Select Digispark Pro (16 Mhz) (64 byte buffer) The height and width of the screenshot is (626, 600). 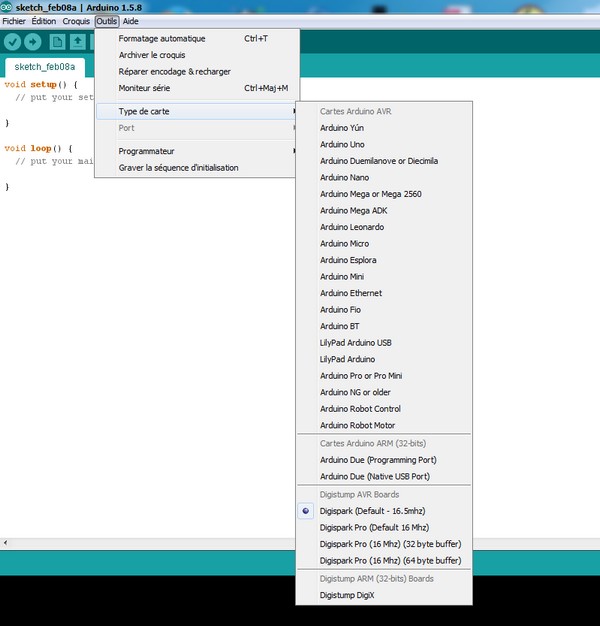click(x=384, y=561)
